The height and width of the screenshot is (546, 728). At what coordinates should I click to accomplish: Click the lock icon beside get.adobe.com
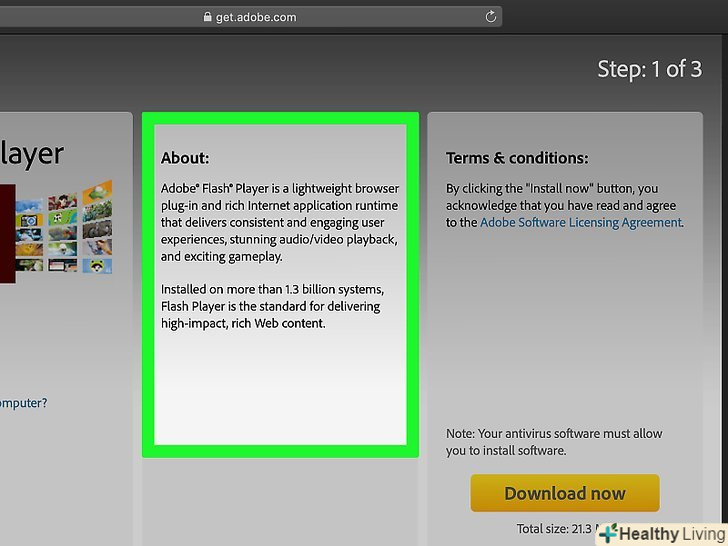[x=207, y=17]
